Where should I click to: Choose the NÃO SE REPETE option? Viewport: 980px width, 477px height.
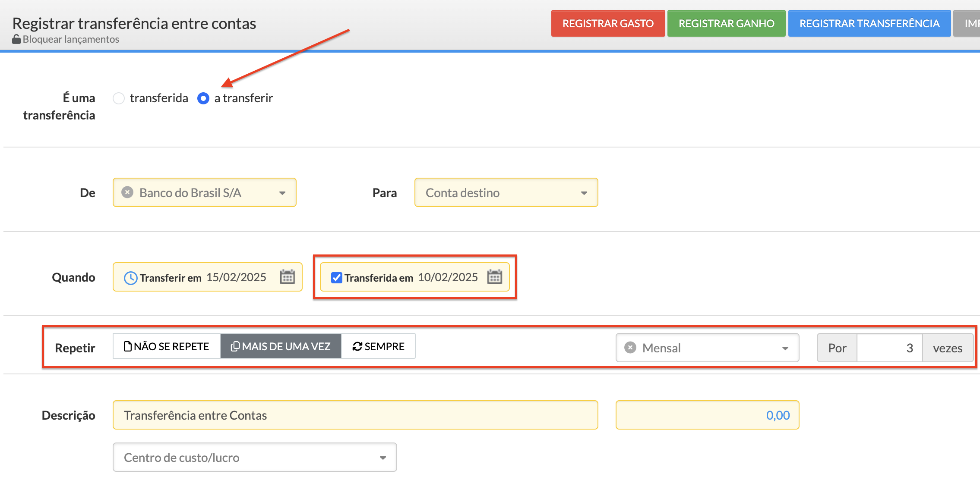tap(167, 346)
